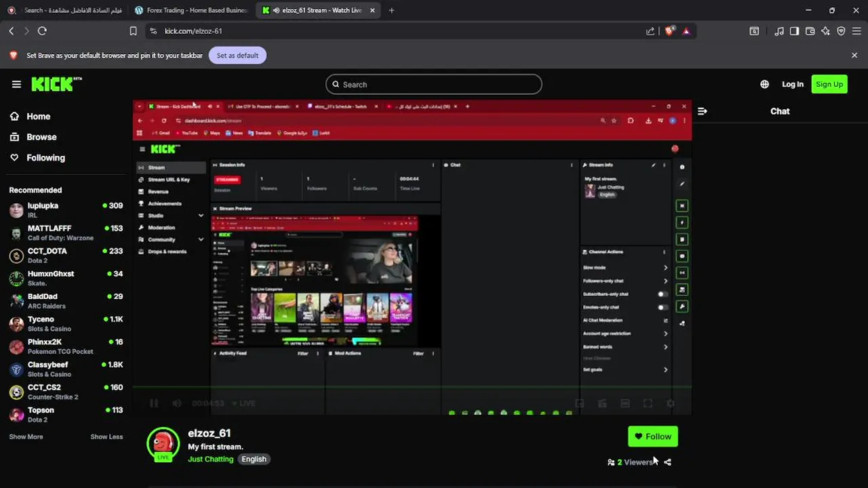Collapse recommended list with Show Less
Screen dimensions: 868x488
click(106, 437)
